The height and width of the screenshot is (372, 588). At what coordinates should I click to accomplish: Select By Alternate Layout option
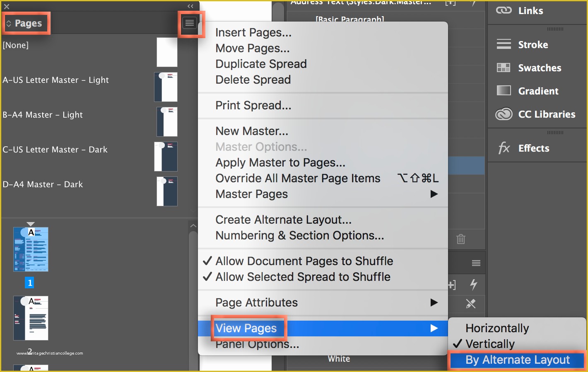point(517,360)
